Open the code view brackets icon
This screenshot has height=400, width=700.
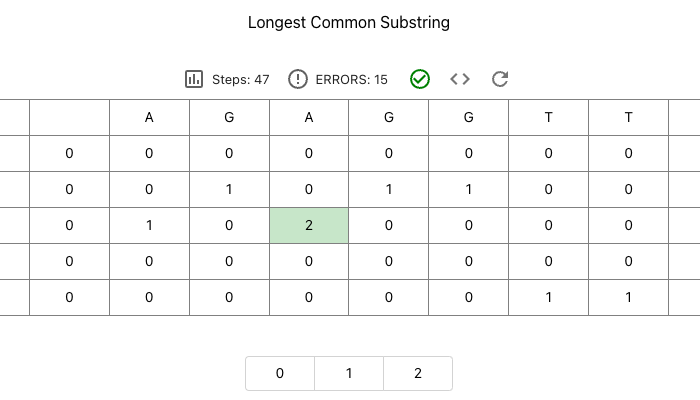(460, 79)
